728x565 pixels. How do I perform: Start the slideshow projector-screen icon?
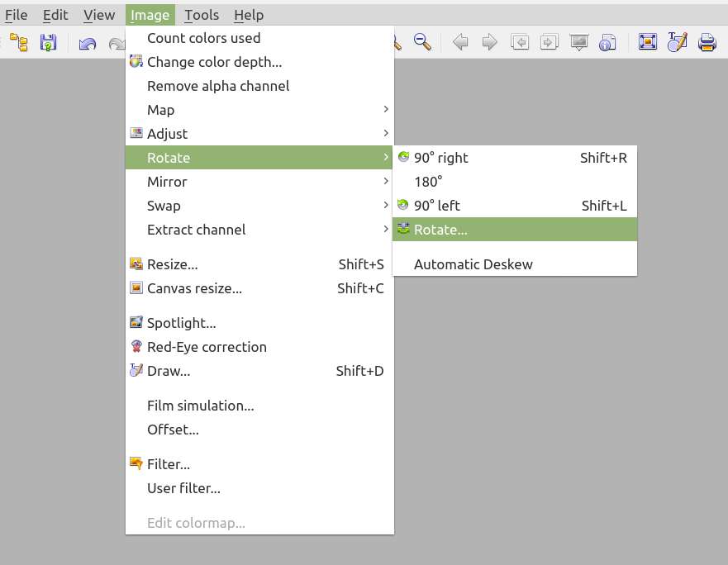point(579,42)
